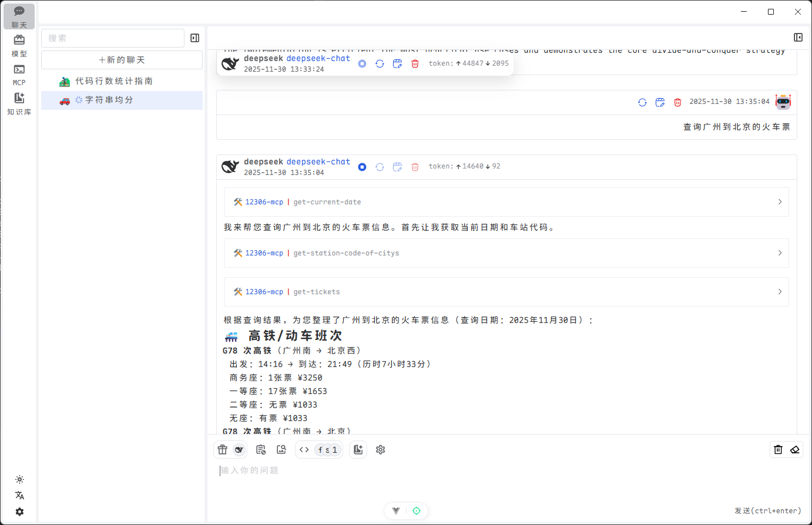The image size is (812, 525).
Task: Click the 商务座: 1张票 ¥3250 line
Action: click(x=276, y=378)
